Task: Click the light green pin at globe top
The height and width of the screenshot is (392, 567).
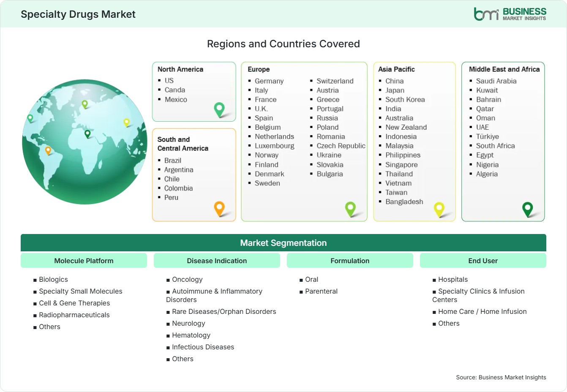Action: (85, 104)
